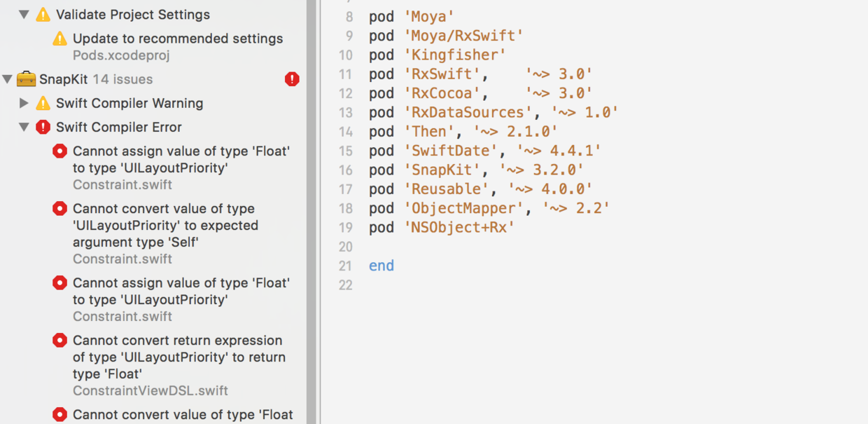Click the error icon for return expression issue

click(x=60, y=341)
